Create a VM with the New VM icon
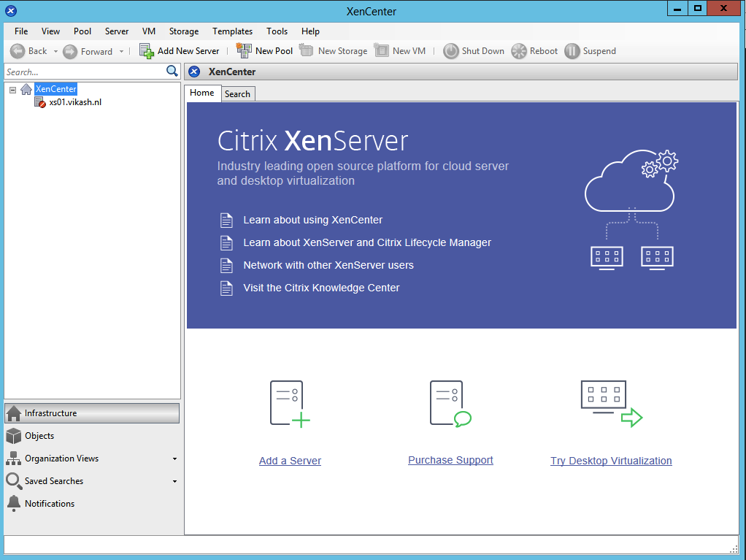Image resolution: width=746 pixels, height=560 pixels. pyautogui.click(x=380, y=50)
